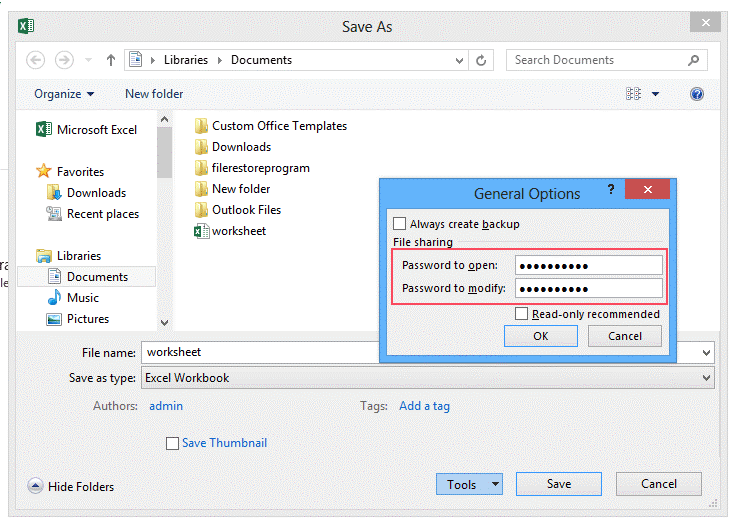Cancel the General Options dialog
This screenshot has width=736, height=526.
pos(625,336)
